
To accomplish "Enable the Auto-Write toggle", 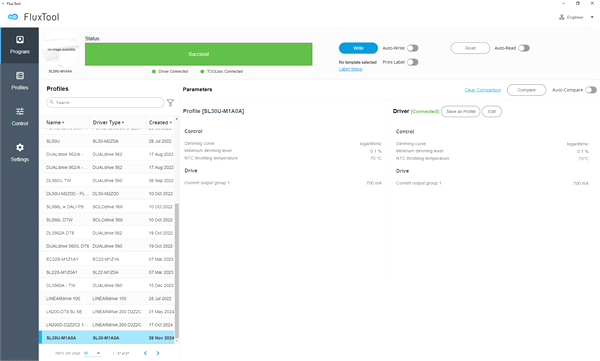I will point(412,48).
